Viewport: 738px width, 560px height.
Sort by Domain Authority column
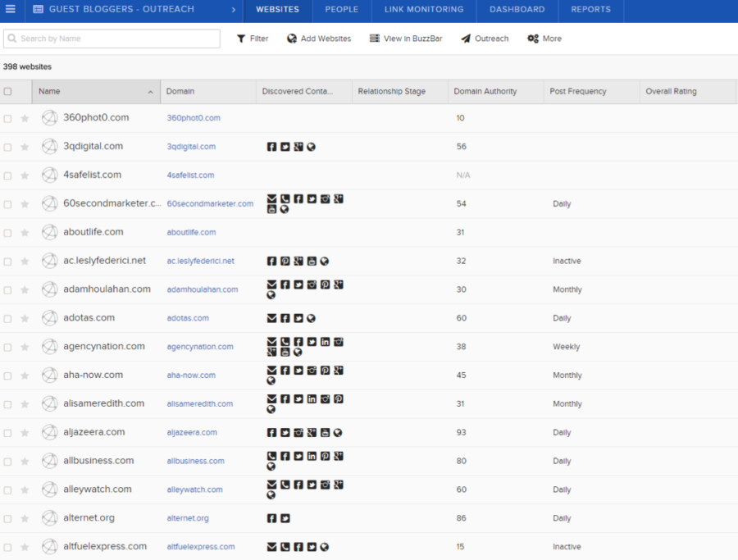(x=495, y=91)
